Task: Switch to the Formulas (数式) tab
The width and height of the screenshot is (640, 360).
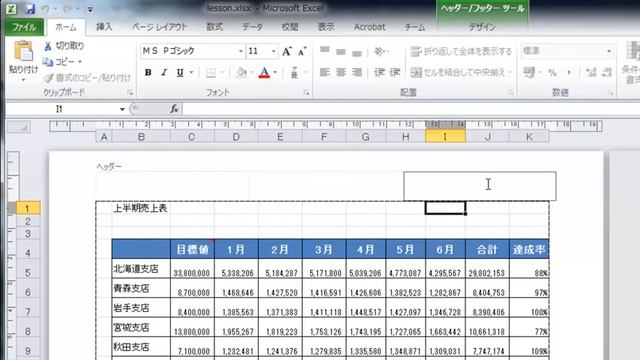Action: pos(214,27)
